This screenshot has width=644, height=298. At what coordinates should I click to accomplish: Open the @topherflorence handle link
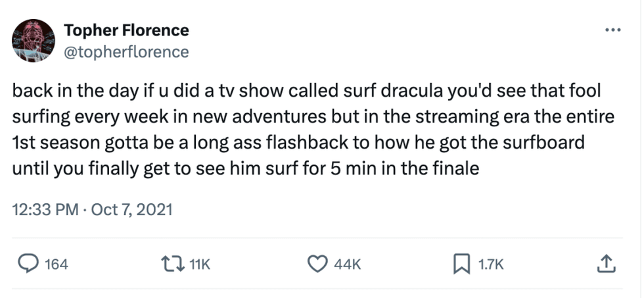tap(126, 51)
